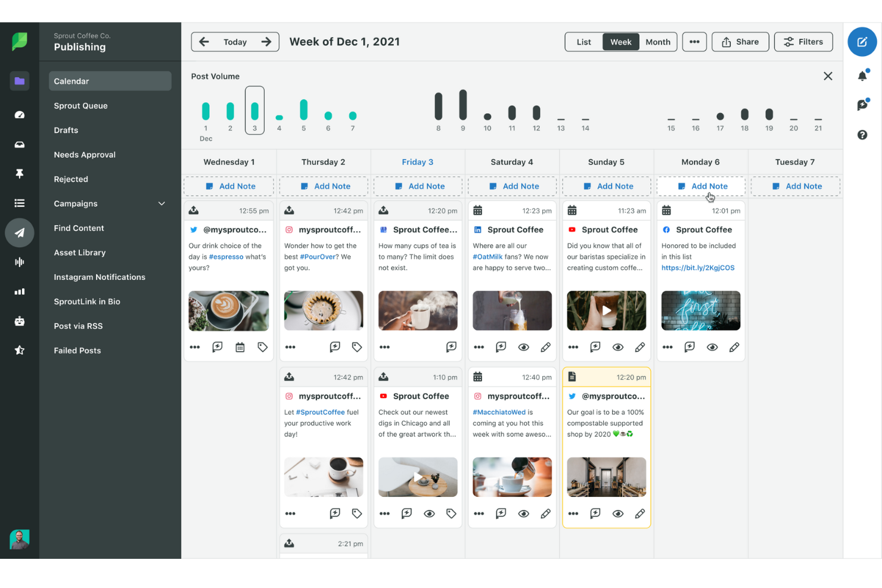
Task: Toggle eye preview on MacchiatoWed post
Action: point(523,514)
